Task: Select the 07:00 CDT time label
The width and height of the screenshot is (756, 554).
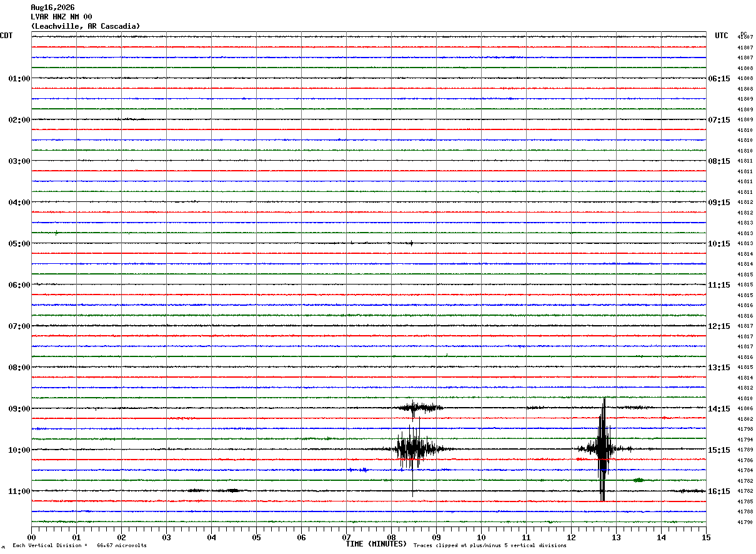Action: pyautogui.click(x=19, y=326)
